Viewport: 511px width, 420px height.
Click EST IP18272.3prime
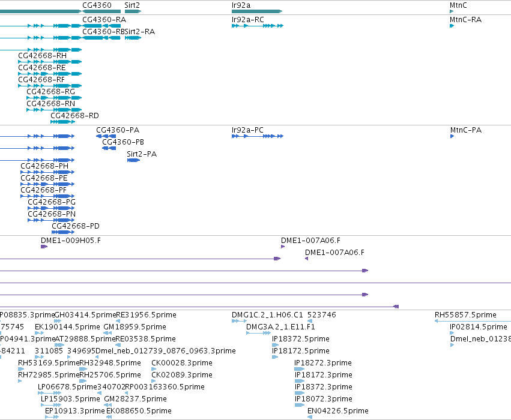point(323,362)
